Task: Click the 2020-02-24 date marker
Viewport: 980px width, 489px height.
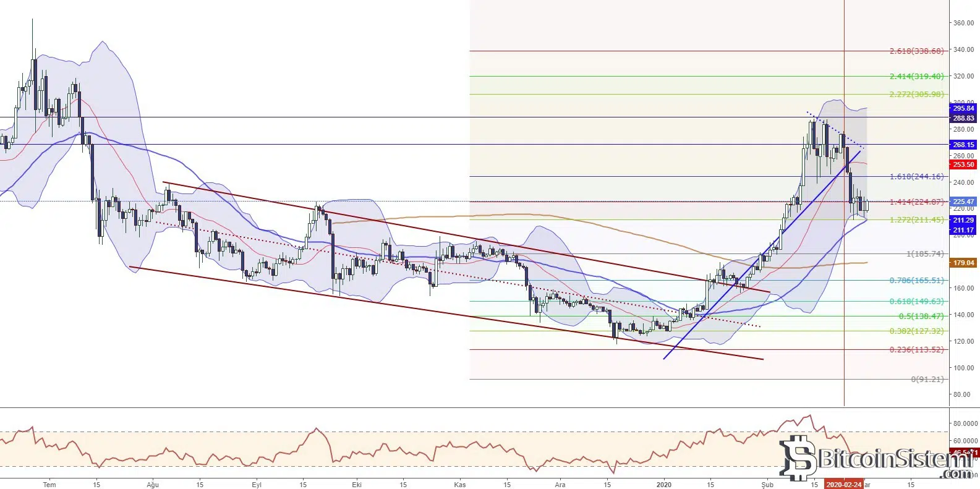Action: 843,485
